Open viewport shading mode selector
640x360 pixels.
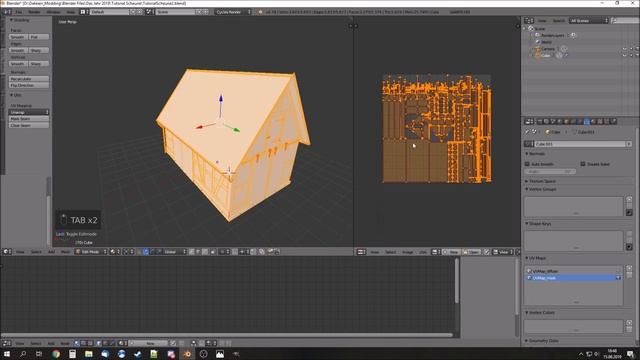[x=115, y=252]
